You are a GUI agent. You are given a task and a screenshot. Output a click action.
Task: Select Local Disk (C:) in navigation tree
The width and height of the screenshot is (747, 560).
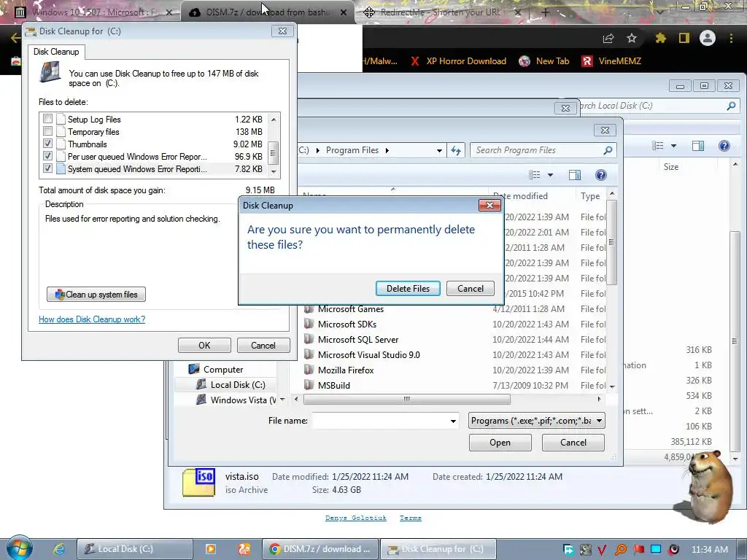click(238, 385)
